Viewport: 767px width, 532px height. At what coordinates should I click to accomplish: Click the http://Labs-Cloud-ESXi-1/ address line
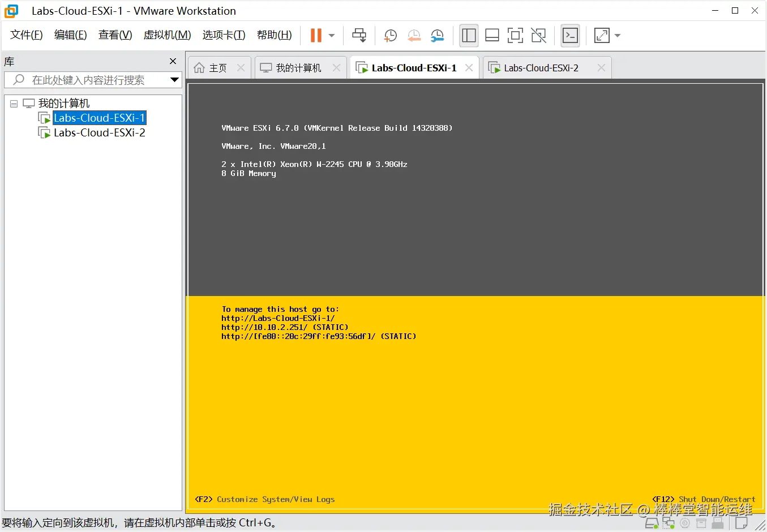click(x=278, y=318)
